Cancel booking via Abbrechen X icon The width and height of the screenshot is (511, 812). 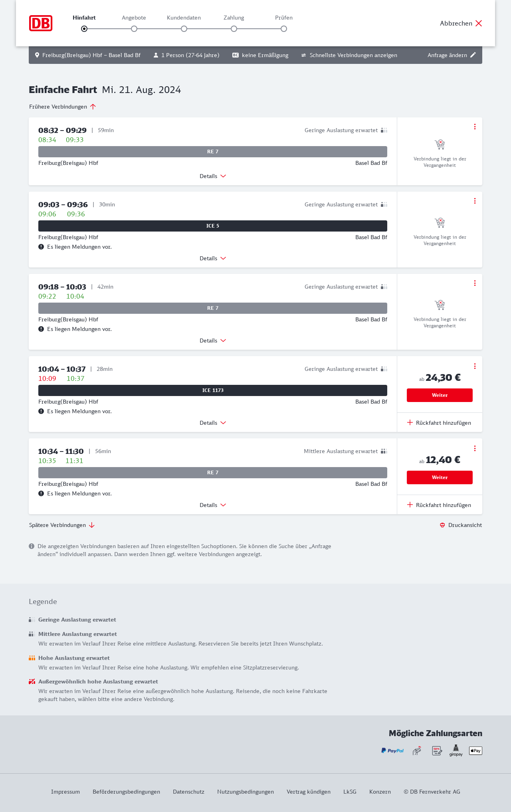[479, 23]
